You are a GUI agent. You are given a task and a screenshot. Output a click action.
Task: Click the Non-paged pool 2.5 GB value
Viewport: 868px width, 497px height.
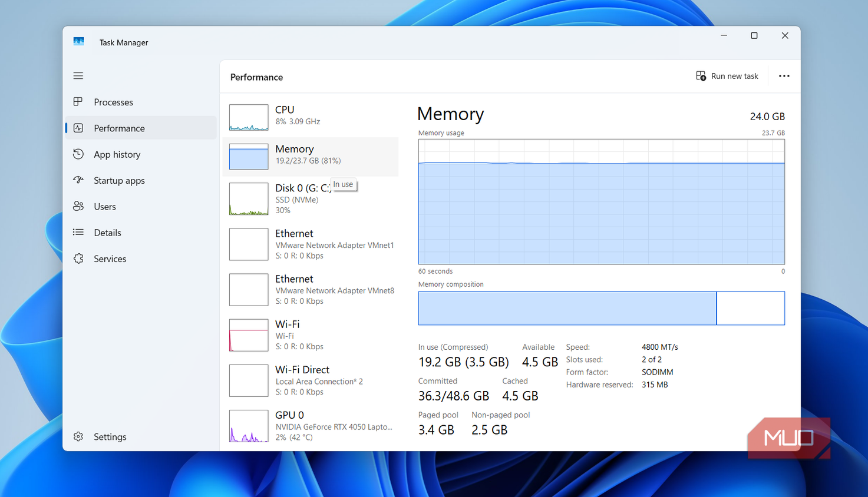(489, 430)
